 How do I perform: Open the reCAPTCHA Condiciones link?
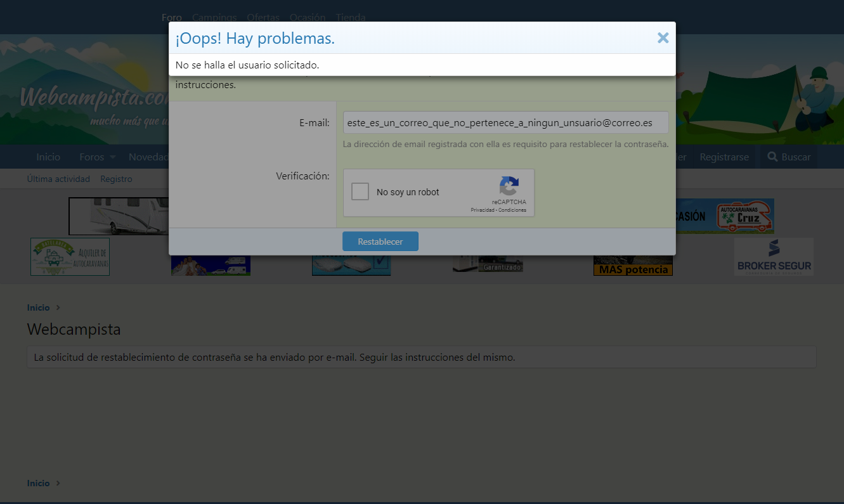(512, 210)
